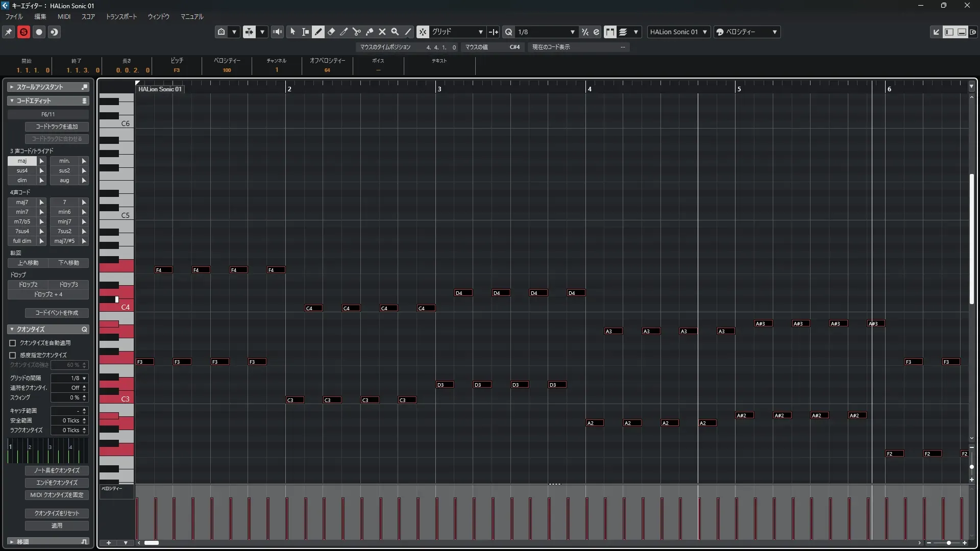Collapse the コードエディット section

(x=12, y=101)
